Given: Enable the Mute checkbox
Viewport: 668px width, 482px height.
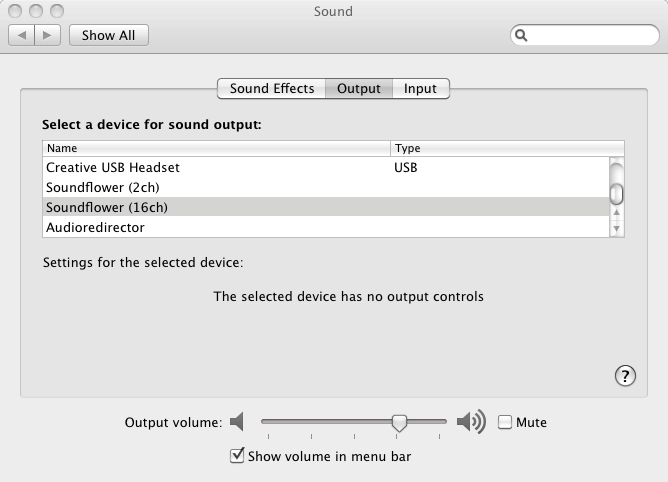Looking at the screenshot, I should point(505,422).
